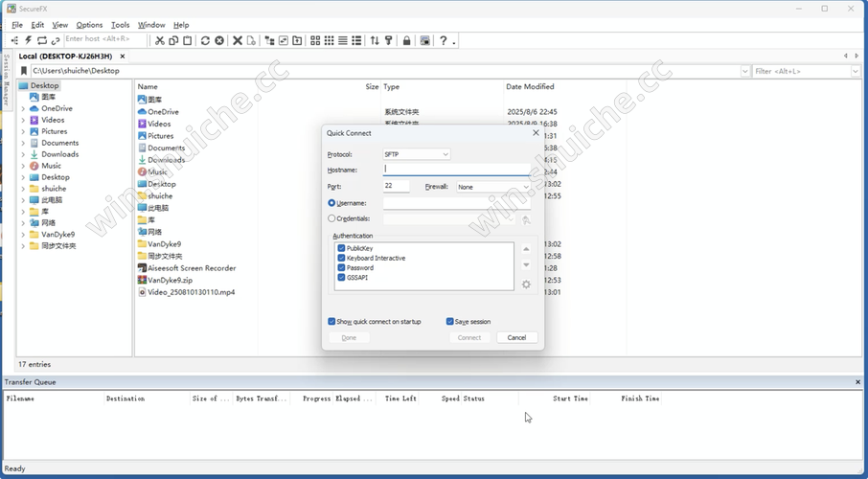The height and width of the screenshot is (479, 868).
Task: Close the Local DESKTOP-KJ26H3H tab
Action: [x=123, y=56]
